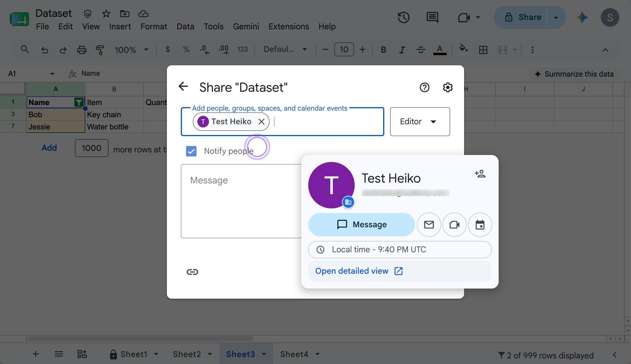This screenshot has height=364, width=631.
Task: Copy link icon in Share dialog
Action: coord(192,272)
